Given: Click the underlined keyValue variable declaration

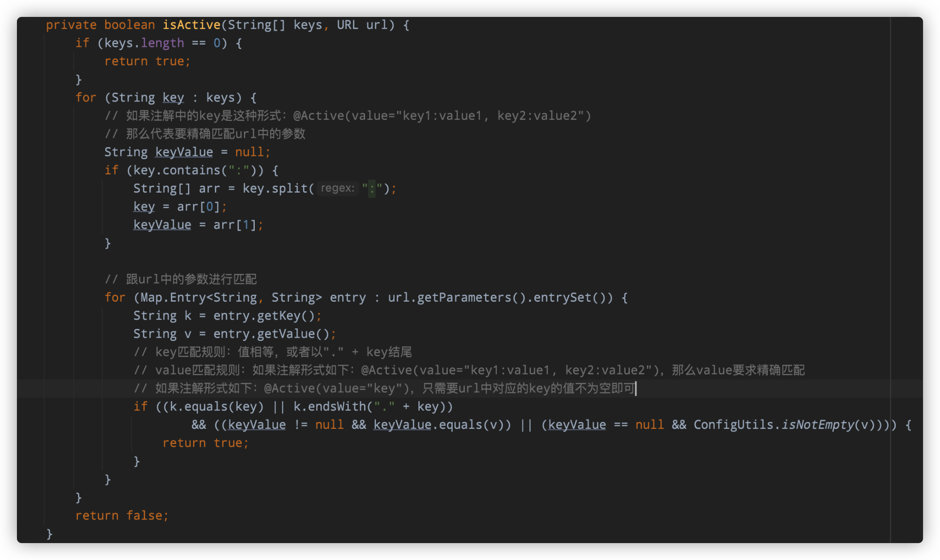Looking at the screenshot, I should pyautogui.click(x=184, y=152).
